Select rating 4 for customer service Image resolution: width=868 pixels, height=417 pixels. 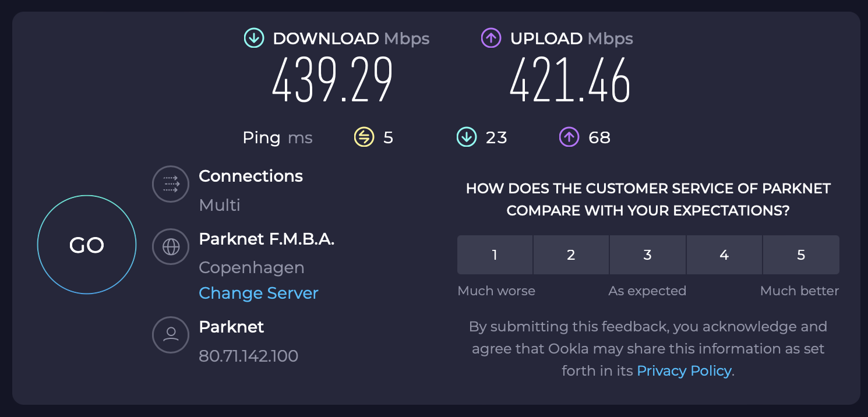[724, 255]
